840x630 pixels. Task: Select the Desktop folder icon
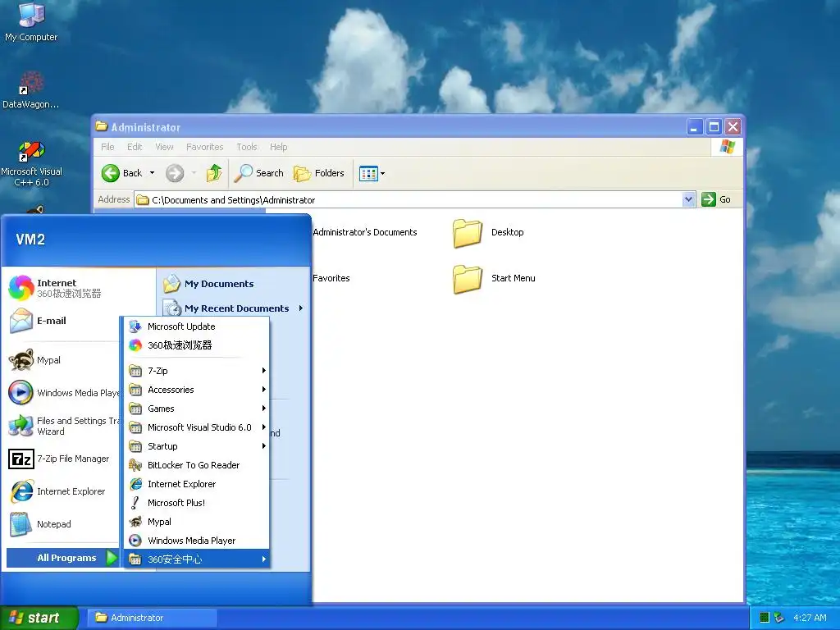[x=467, y=233]
